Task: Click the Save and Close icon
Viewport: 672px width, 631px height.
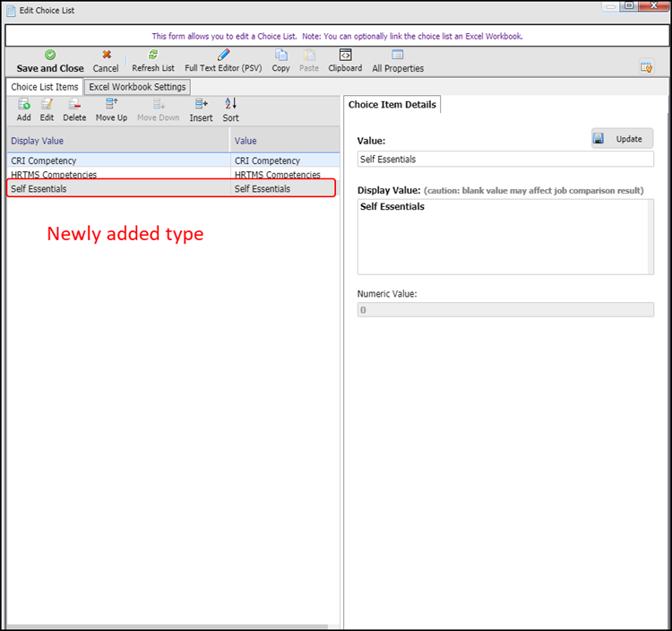Action: (50, 56)
